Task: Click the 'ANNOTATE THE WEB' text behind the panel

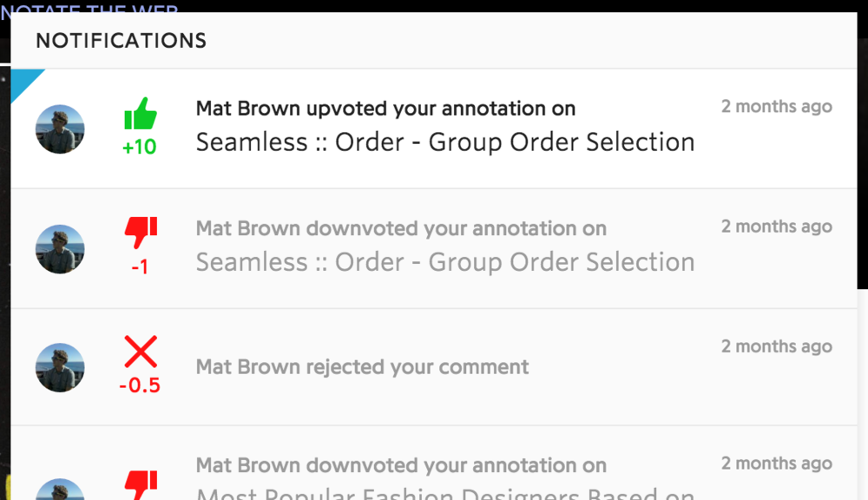Action: [89, 7]
